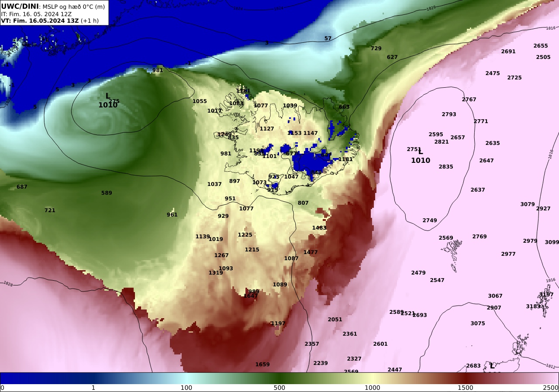Click the freezing level value '721'
The height and width of the screenshot is (392, 559).
click(x=50, y=210)
